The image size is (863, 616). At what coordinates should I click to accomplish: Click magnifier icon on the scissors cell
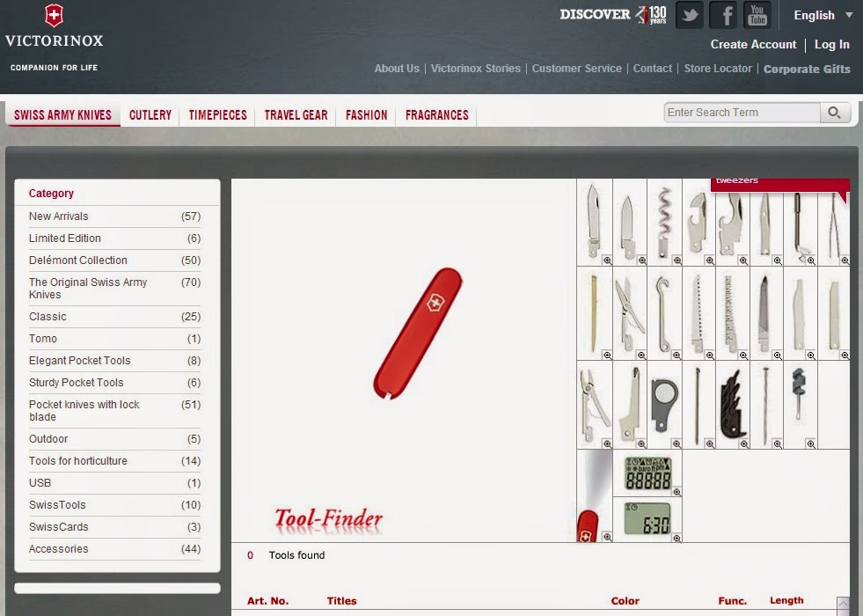point(641,355)
